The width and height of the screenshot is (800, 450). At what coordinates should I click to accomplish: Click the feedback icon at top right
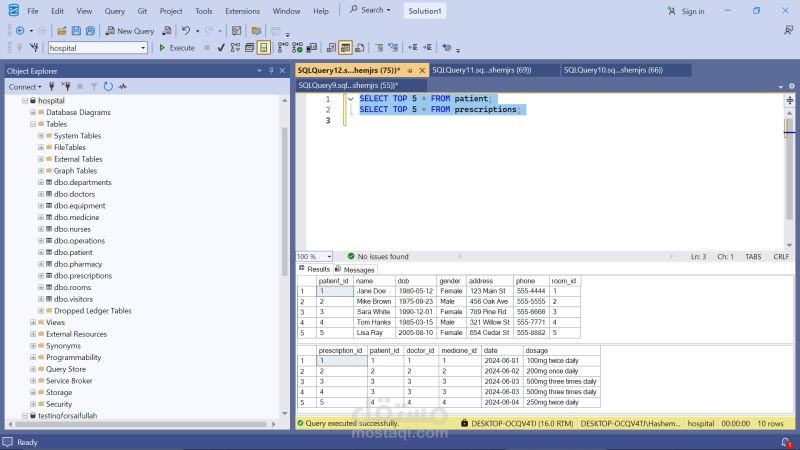coord(788,31)
